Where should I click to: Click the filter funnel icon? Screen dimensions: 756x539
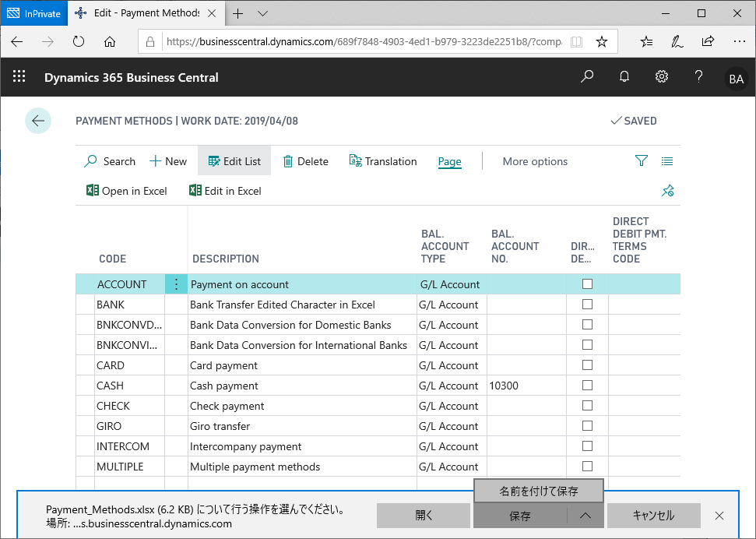(642, 160)
